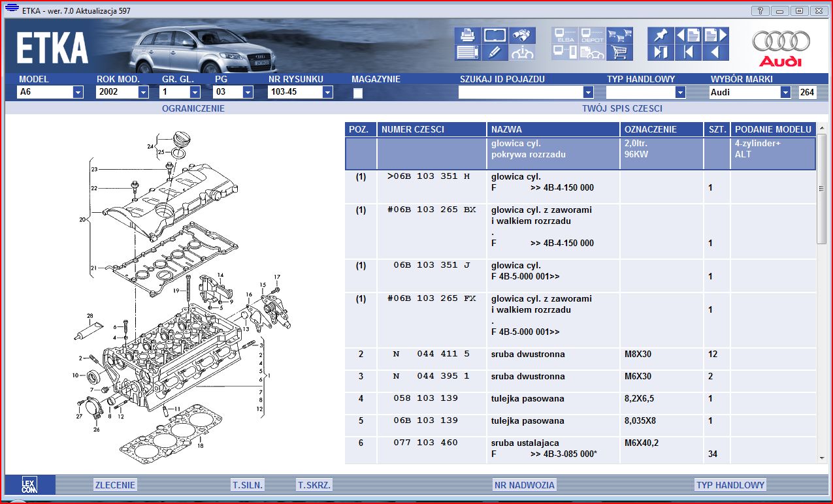Click the parts list sheet icon

coord(468,53)
